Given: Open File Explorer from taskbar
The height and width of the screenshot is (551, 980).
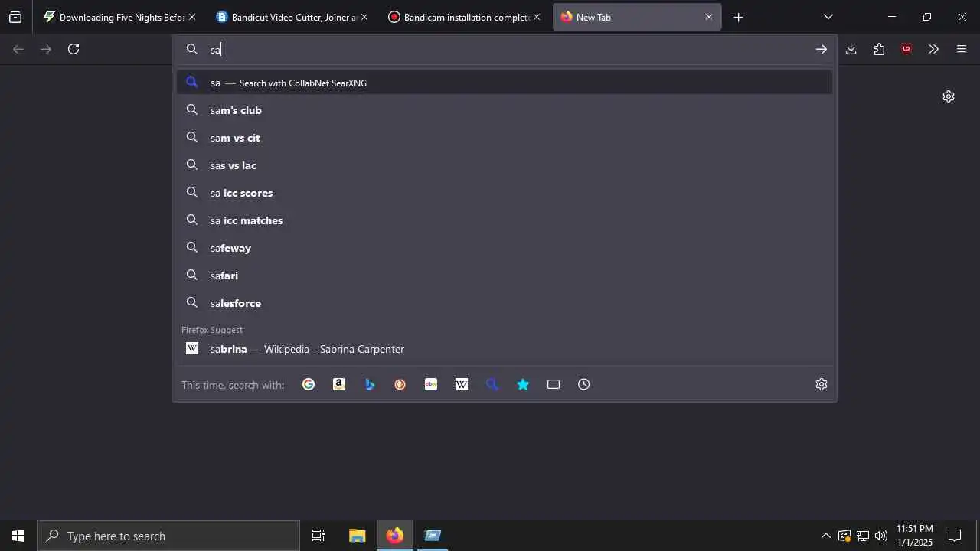Looking at the screenshot, I should tap(357, 536).
